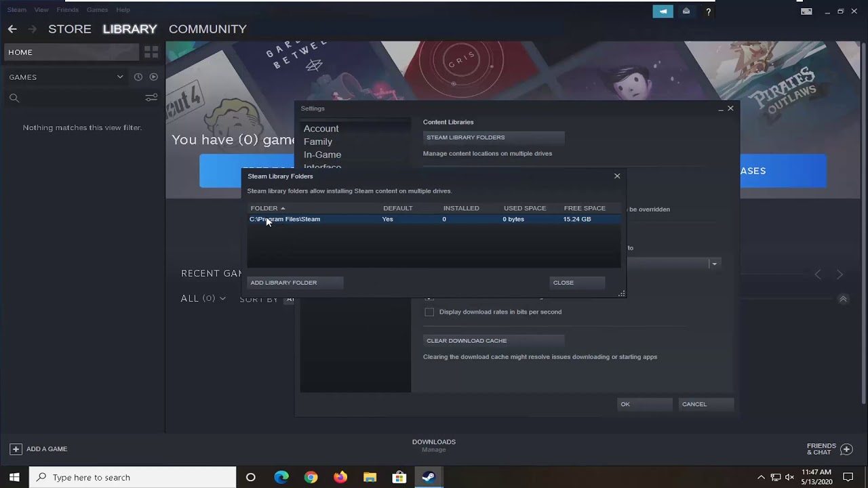Viewport: 868px width, 488px height.
Task: Click OK in Settings window
Action: point(644,404)
